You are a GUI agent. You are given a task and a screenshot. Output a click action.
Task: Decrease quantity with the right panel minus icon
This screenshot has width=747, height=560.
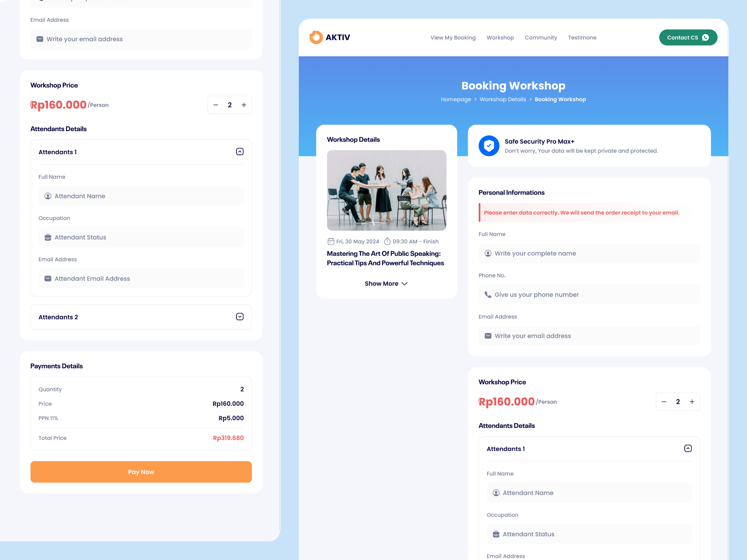664,402
